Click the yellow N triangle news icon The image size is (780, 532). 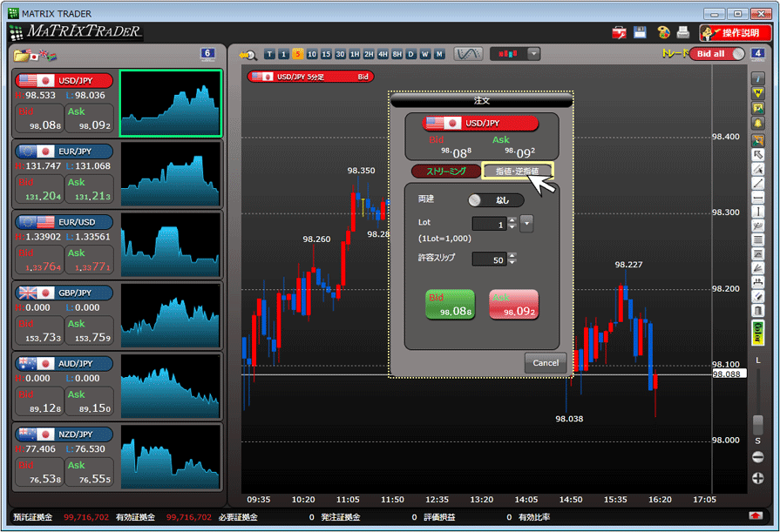click(x=757, y=93)
